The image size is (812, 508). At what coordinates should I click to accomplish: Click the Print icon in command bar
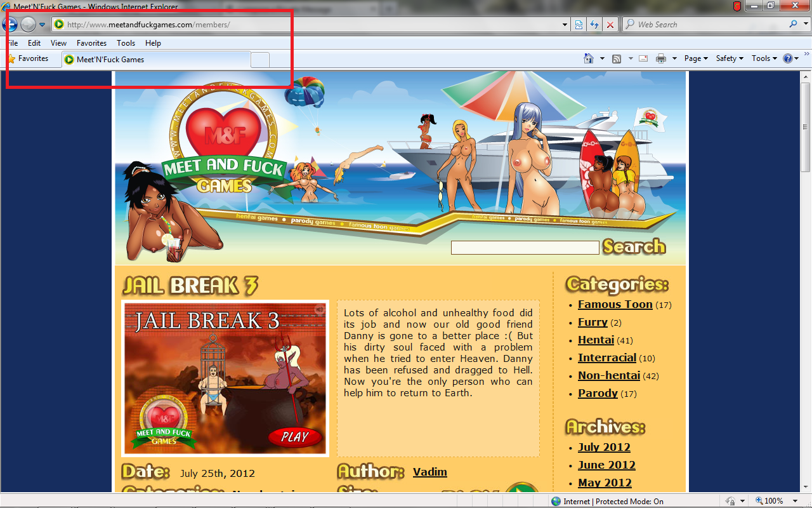660,58
